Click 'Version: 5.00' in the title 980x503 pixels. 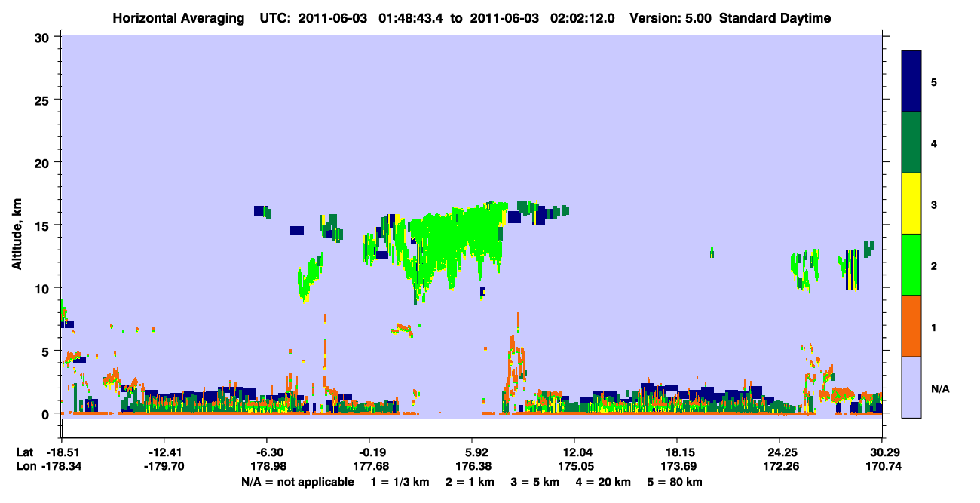click(670, 18)
